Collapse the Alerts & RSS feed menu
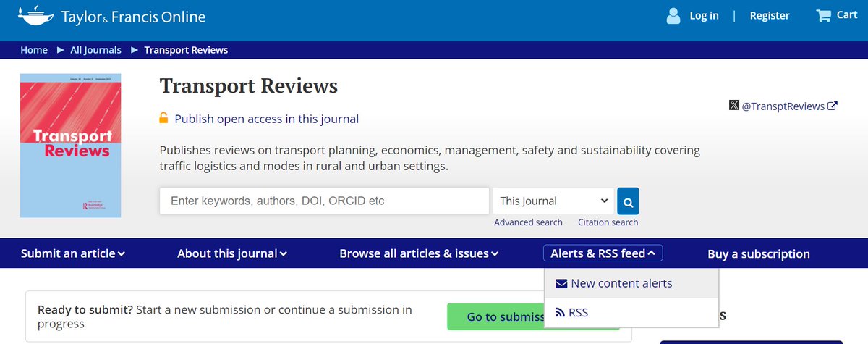The height and width of the screenshot is (344, 868). [x=603, y=253]
